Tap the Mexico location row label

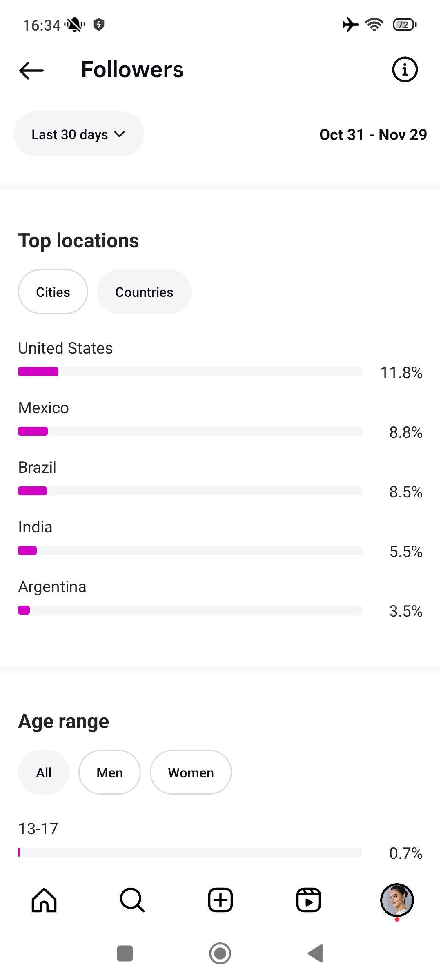tap(44, 408)
